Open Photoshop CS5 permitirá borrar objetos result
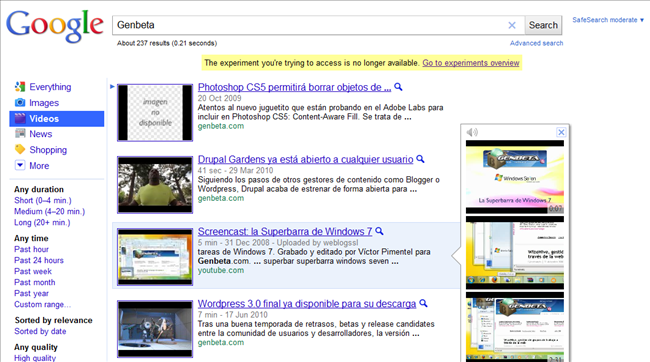The image size is (650, 362). pos(294,87)
